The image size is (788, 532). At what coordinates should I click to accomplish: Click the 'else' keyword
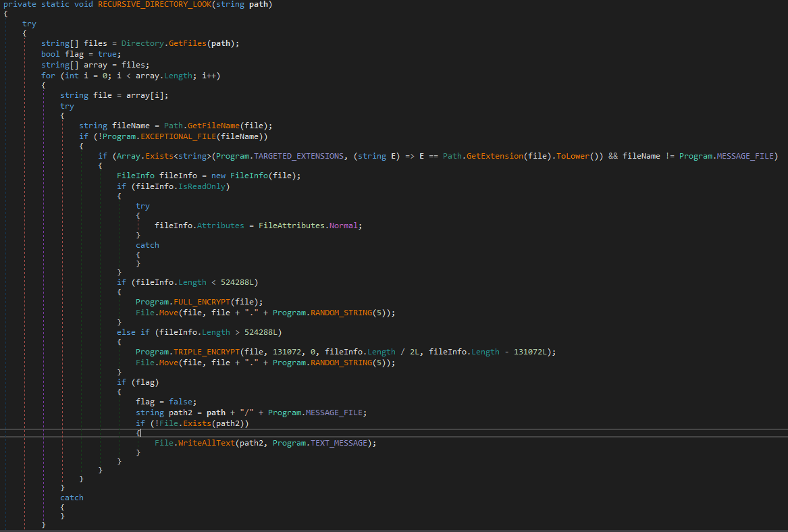point(126,333)
